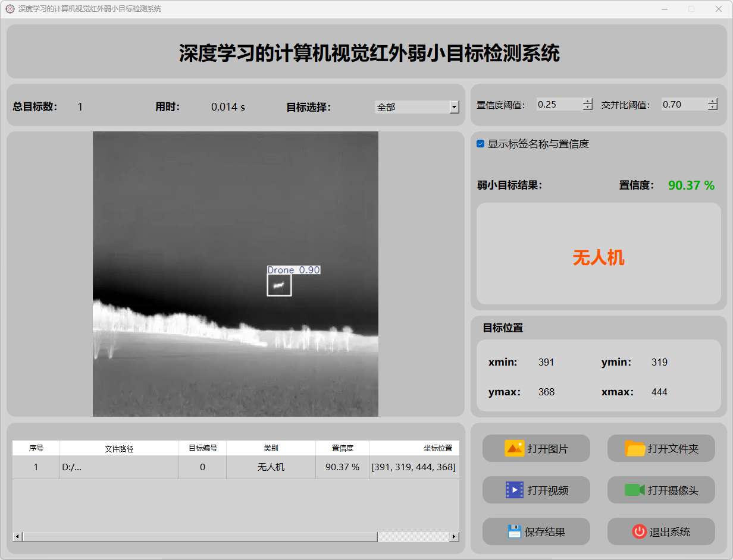Increase the 置信度阈值 value with up arrow
The image size is (733, 560).
pos(588,101)
